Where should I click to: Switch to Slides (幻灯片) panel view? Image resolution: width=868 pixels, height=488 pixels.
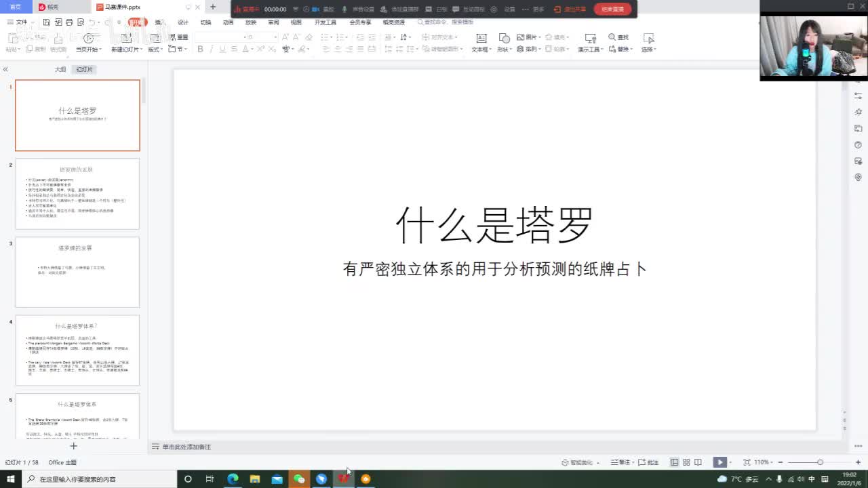coord(84,70)
